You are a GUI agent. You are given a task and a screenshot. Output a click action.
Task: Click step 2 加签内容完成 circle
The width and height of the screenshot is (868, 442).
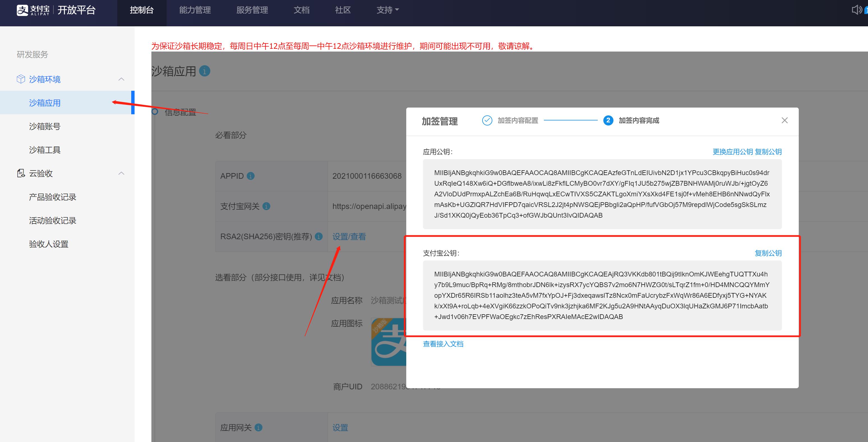[x=608, y=120]
